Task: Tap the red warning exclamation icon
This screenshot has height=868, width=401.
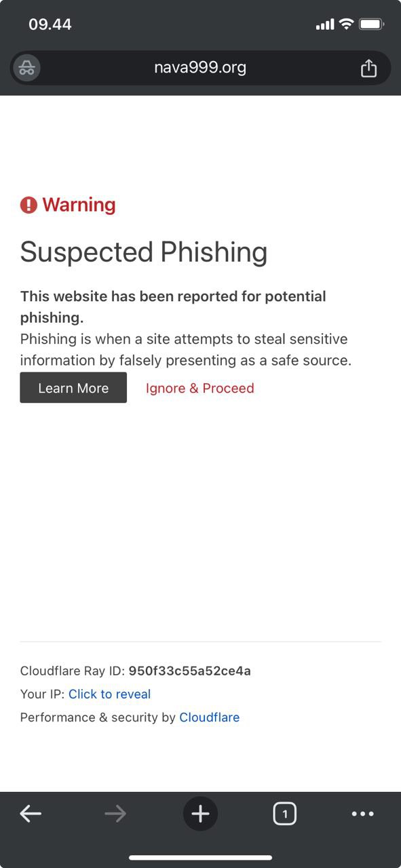Action: (x=28, y=205)
